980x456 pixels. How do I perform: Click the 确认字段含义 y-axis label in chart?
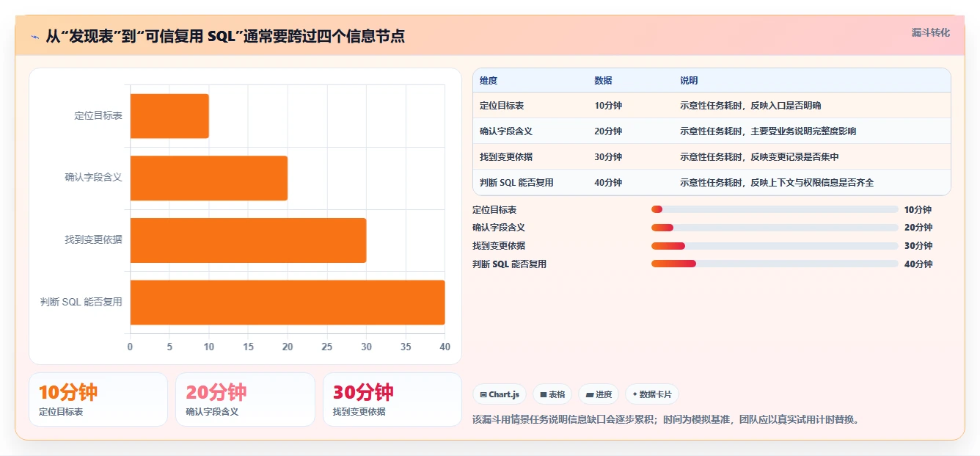[93, 178]
